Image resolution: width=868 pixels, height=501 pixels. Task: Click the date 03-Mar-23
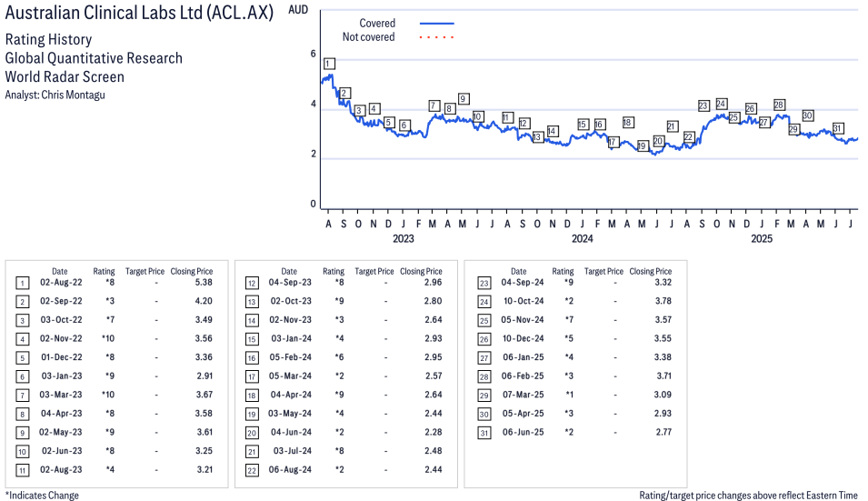tap(61, 395)
